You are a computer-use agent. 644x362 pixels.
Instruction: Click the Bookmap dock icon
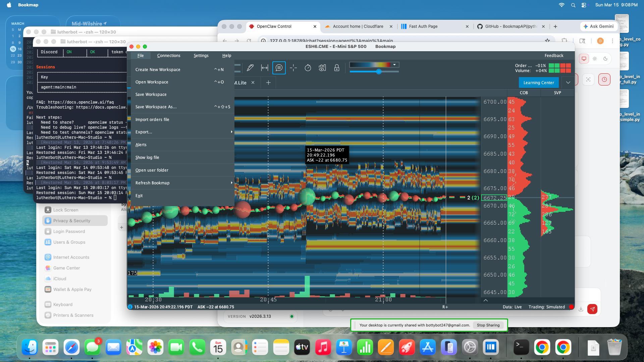click(x=491, y=348)
